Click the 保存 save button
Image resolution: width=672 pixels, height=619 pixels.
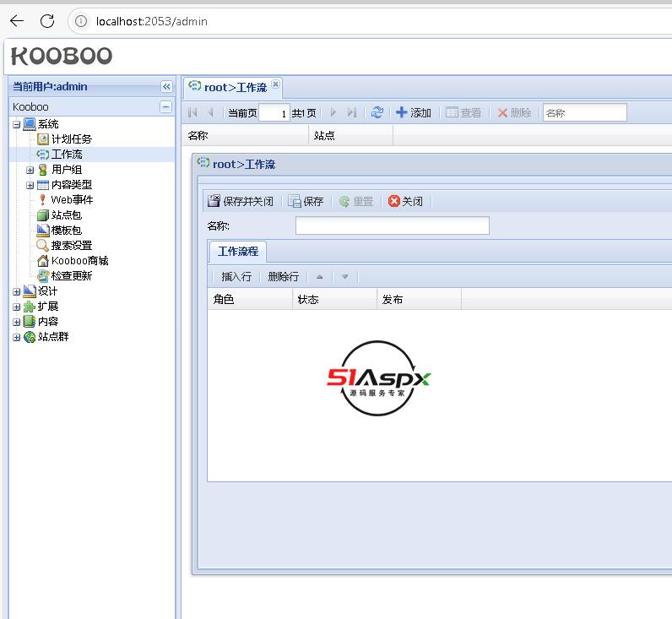click(x=306, y=201)
